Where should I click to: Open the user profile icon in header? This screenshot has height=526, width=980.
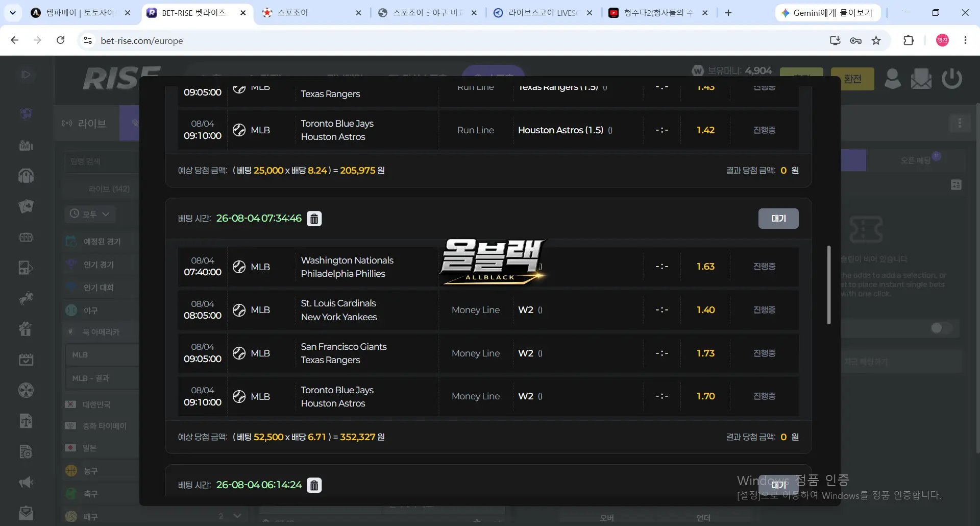pos(893,79)
